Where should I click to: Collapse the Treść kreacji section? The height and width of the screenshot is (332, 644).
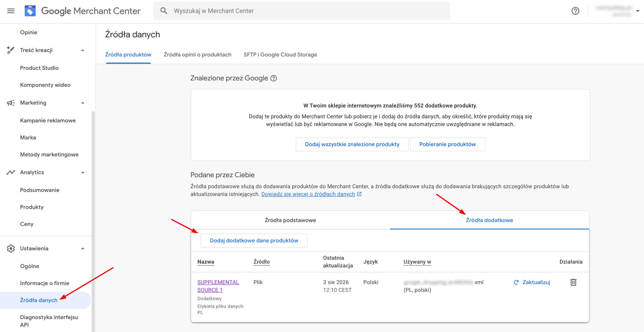[83, 50]
